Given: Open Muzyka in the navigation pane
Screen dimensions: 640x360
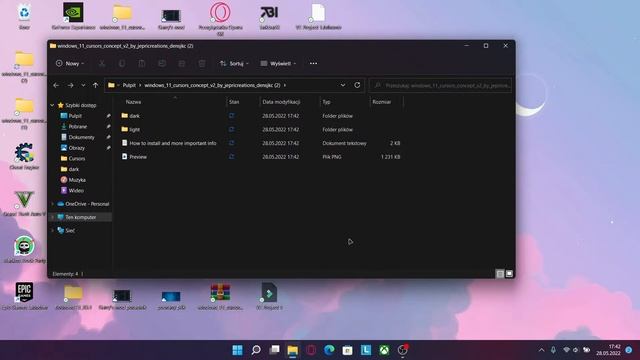Looking at the screenshot, I should tap(73, 180).
